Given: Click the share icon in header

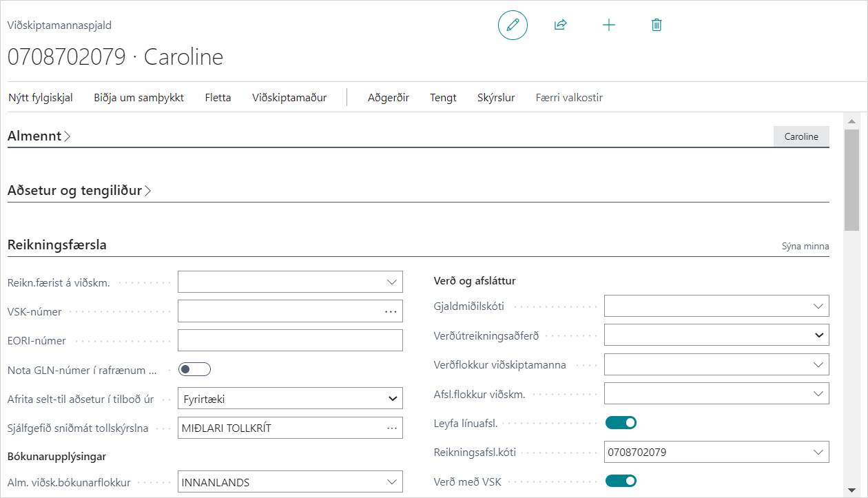Looking at the screenshot, I should (560, 25).
